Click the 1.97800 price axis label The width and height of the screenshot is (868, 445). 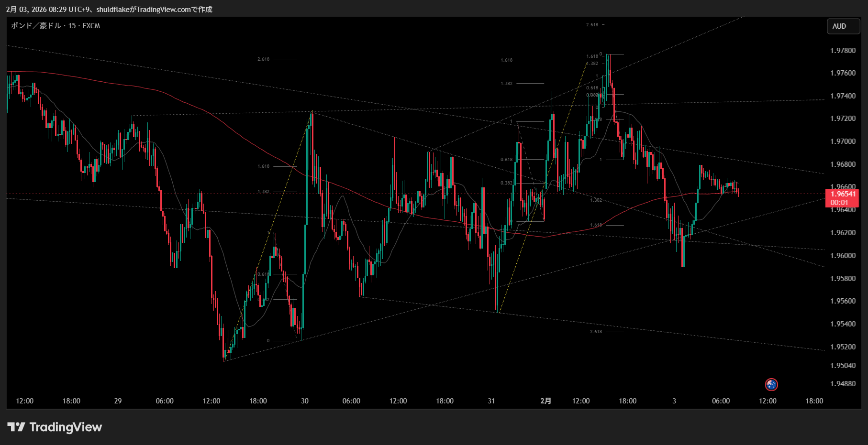pos(843,51)
